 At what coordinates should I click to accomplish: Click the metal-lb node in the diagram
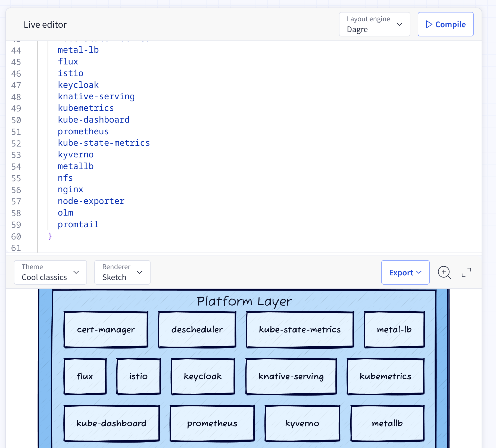[x=394, y=329]
